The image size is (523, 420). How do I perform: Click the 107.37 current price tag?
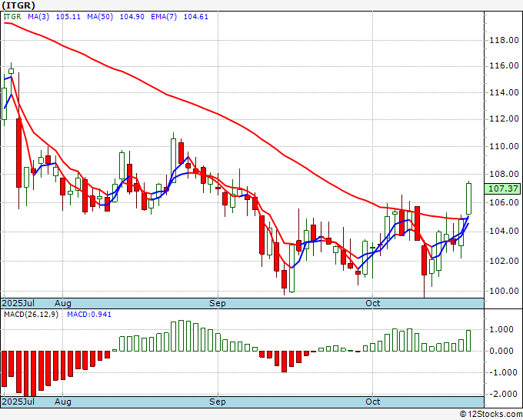coord(503,188)
